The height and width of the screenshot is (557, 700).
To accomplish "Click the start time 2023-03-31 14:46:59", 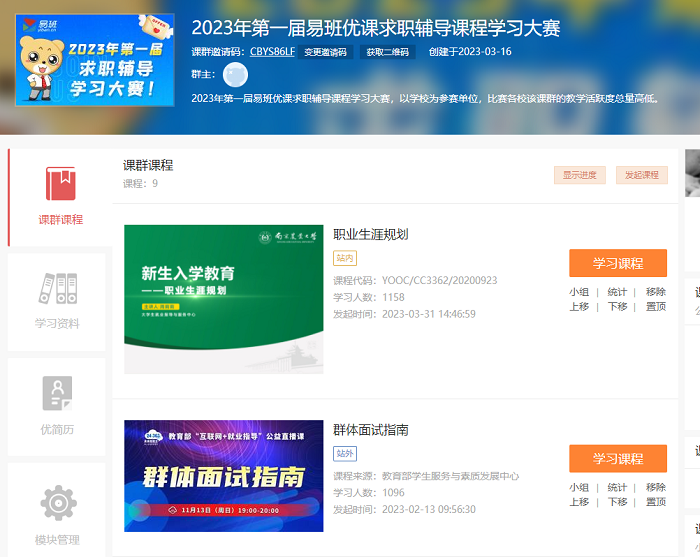I will tap(429, 314).
